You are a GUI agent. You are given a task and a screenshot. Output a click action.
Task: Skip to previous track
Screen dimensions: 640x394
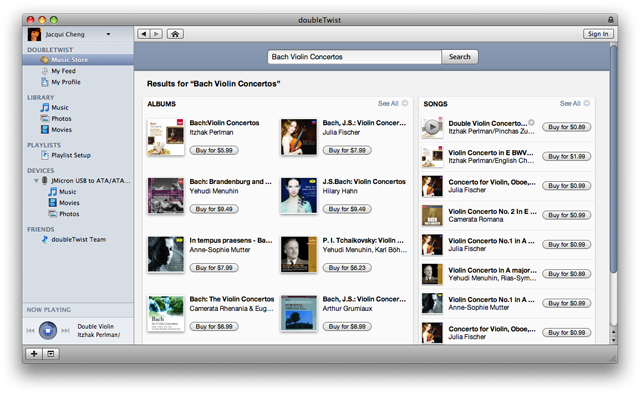pyautogui.click(x=31, y=330)
